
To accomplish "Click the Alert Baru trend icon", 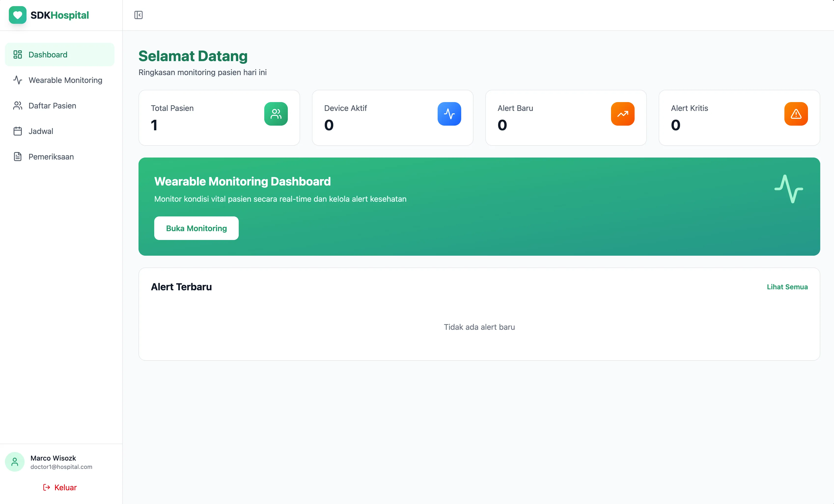I will [x=623, y=114].
